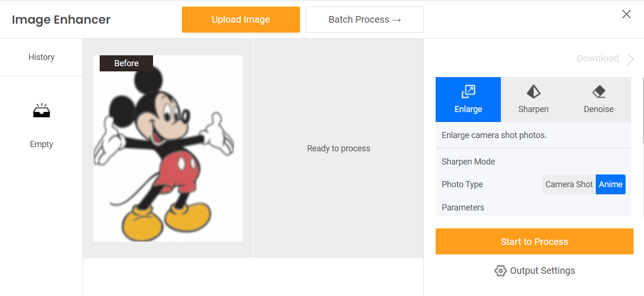The image size is (644, 296).
Task: Choose Camera Shot photo type
Action: point(569,184)
